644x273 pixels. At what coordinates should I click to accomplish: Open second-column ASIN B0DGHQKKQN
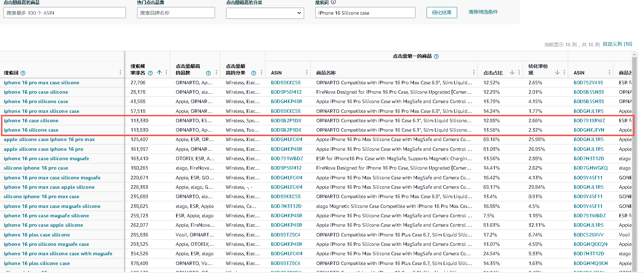point(590,244)
